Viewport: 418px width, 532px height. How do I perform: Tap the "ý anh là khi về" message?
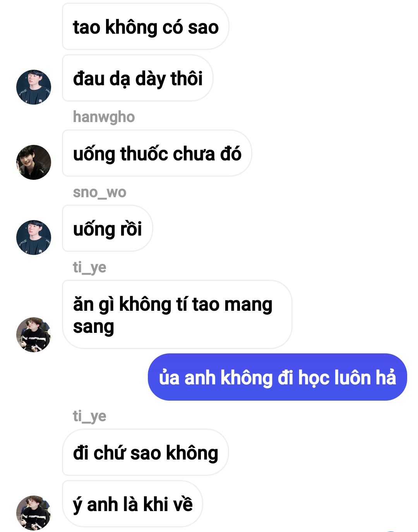(133, 504)
